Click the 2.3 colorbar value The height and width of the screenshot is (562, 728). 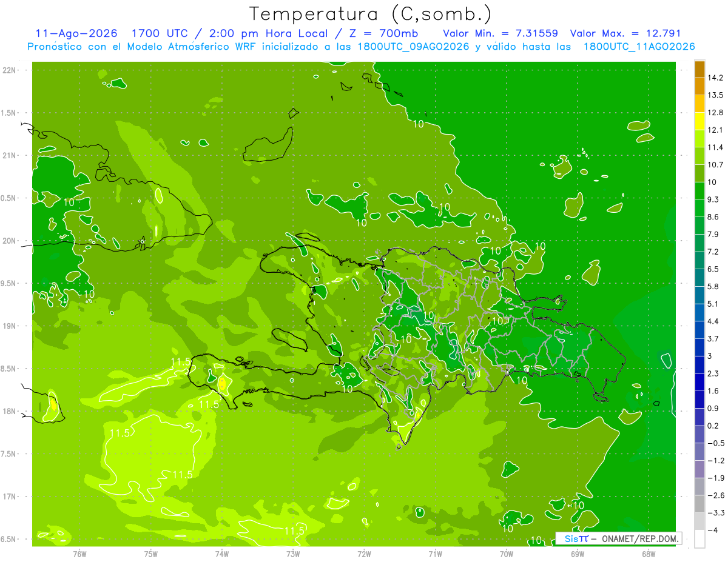713,373
